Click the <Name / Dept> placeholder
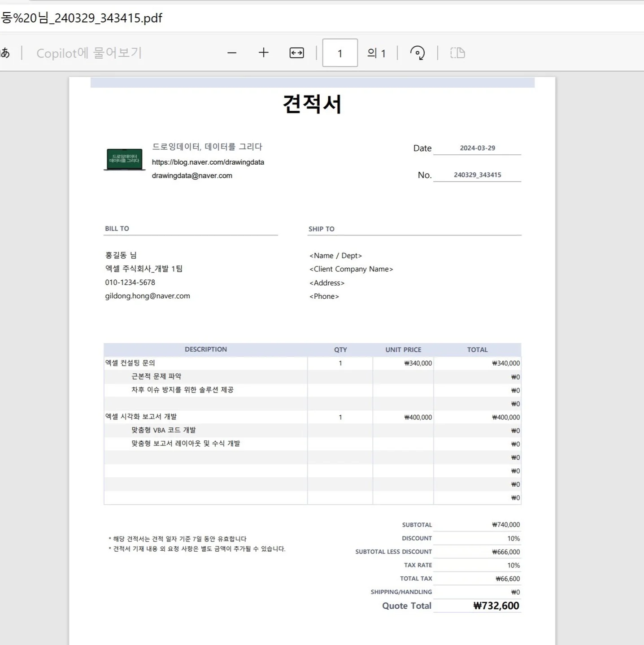The height and width of the screenshot is (645, 644). tap(335, 256)
